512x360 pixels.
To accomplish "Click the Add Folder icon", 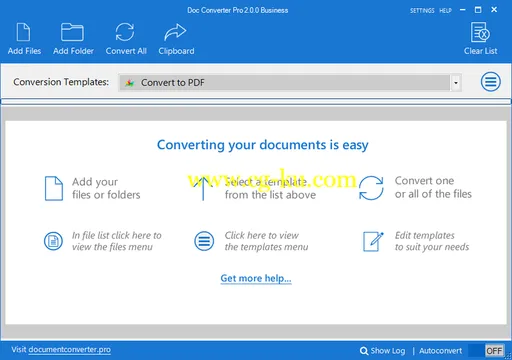I will click(x=72, y=32).
